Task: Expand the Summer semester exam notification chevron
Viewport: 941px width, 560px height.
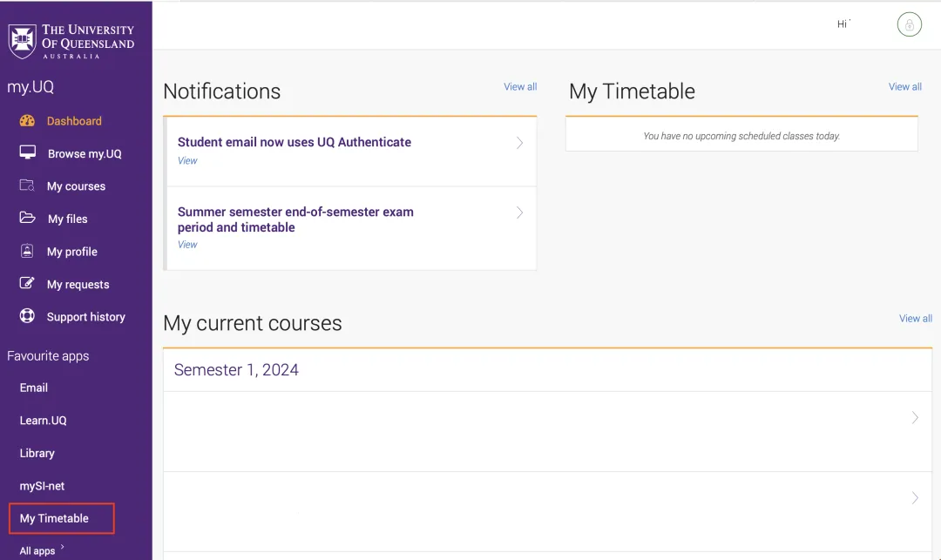Action: [x=519, y=213]
